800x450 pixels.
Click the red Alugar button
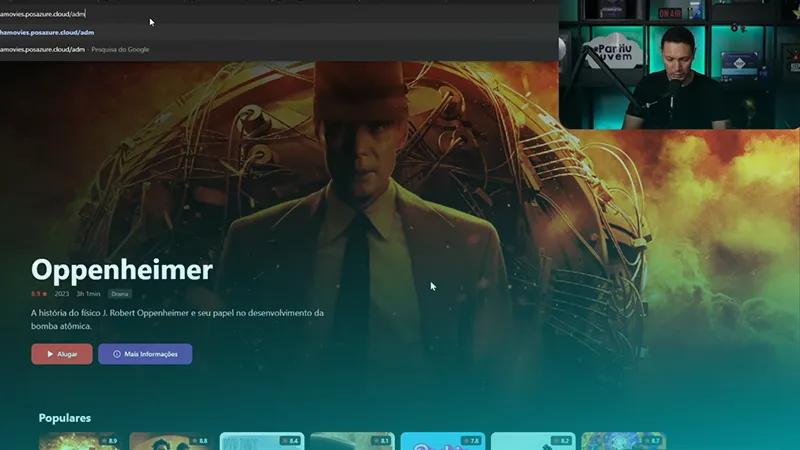62,354
